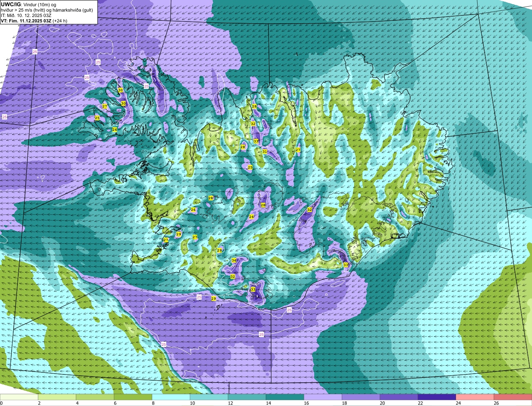Click the legend scale number 16
The height and width of the screenshot is (406, 532).
tap(306, 403)
